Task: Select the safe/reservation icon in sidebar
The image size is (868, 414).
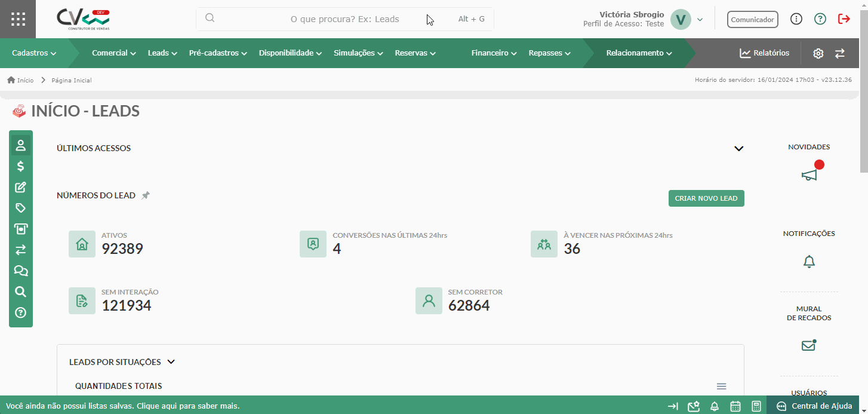Action: (x=21, y=229)
